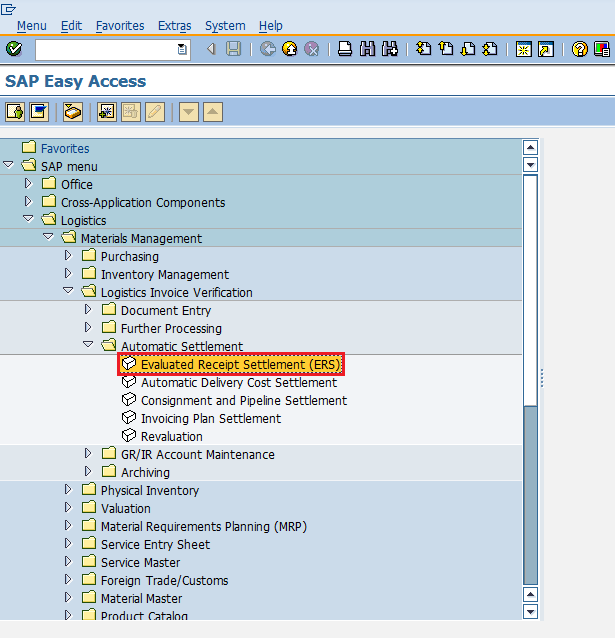Screen dimensions: 615x638
Task: Click the left arrow beside command field
Action: tap(211, 49)
